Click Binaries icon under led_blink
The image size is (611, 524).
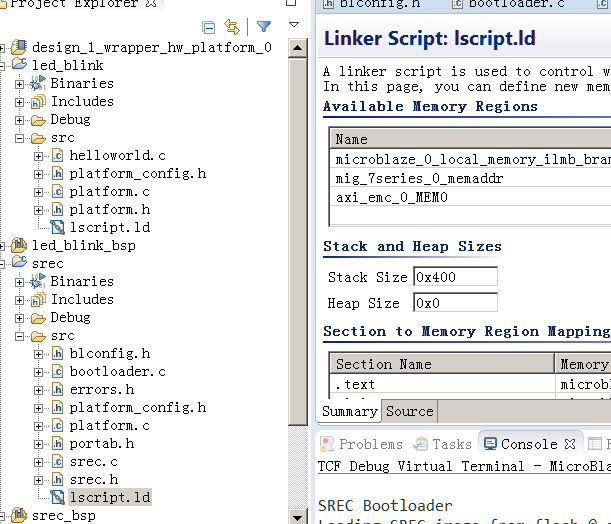38,83
